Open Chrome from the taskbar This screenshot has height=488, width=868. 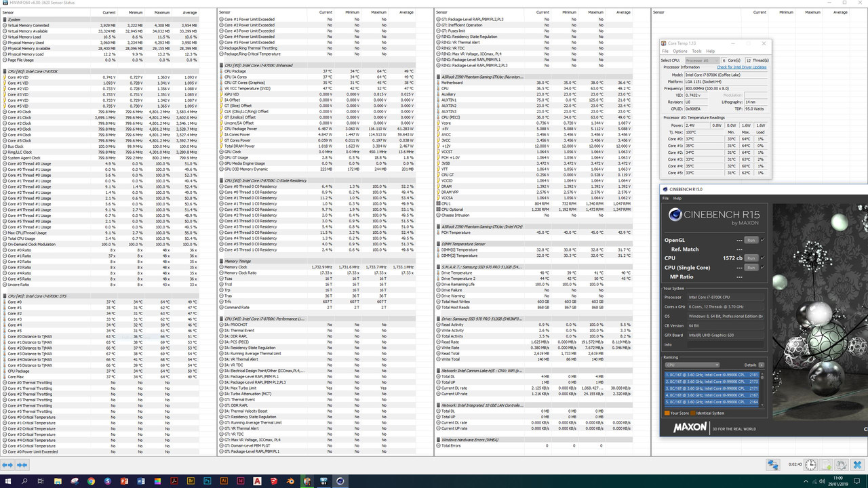tap(92, 482)
